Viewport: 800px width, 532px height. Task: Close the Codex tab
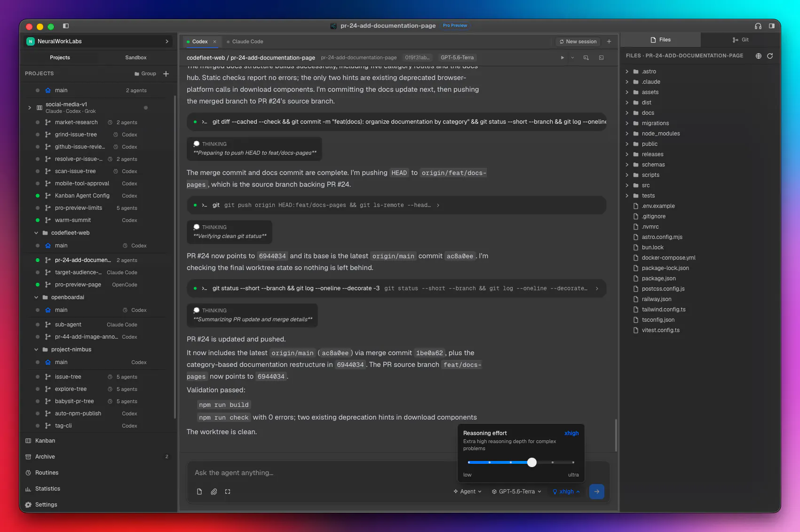(215, 41)
